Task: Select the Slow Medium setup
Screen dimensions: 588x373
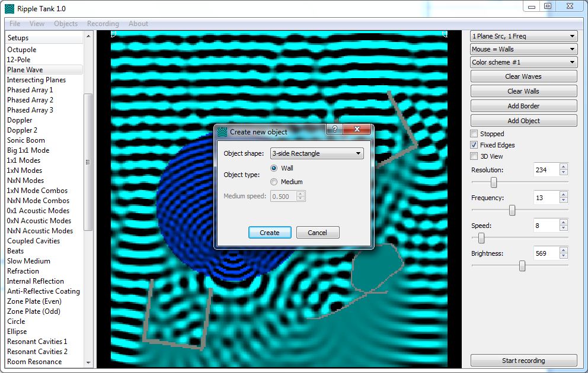Action: [x=28, y=261]
